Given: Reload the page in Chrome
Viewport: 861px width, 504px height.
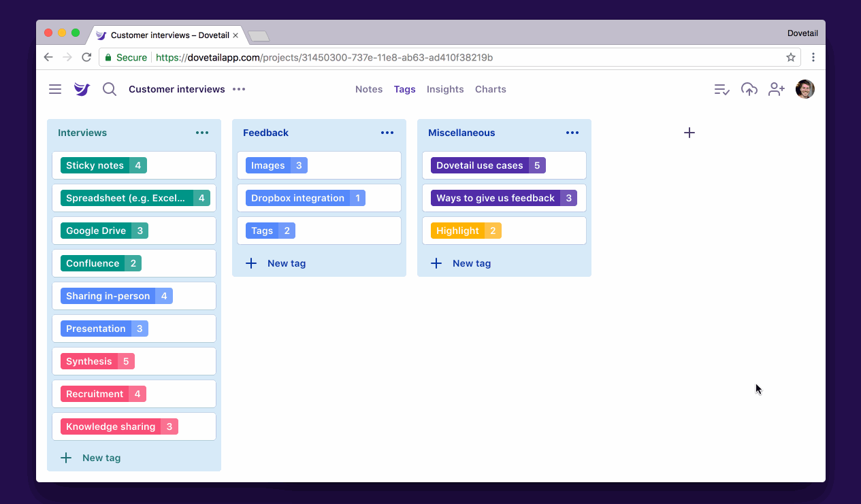Looking at the screenshot, I should (x=86, y=57).
